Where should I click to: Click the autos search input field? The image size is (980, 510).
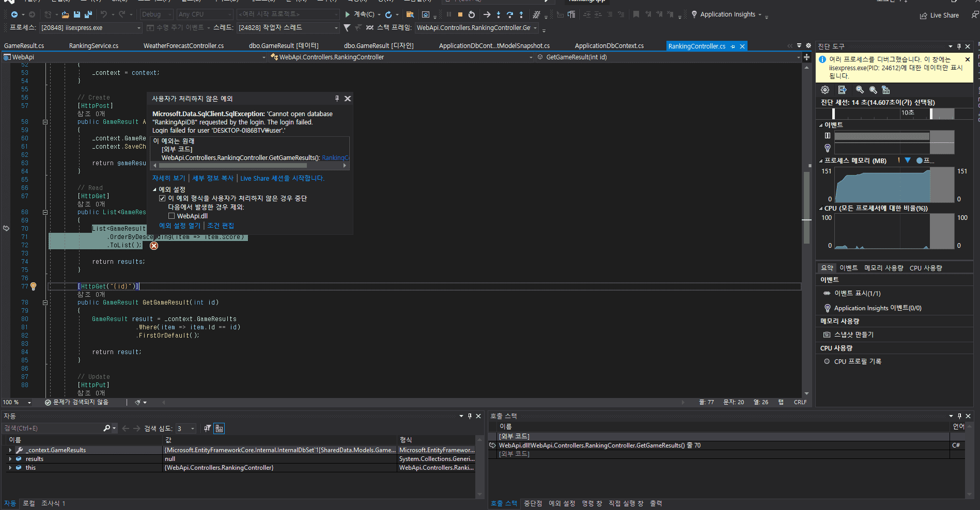pos(52,428)
